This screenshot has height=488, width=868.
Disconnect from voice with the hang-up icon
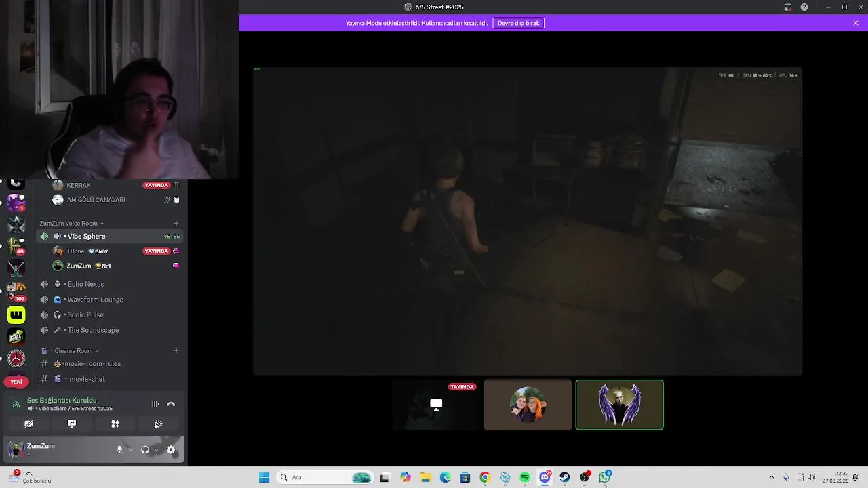click(171, 404)
